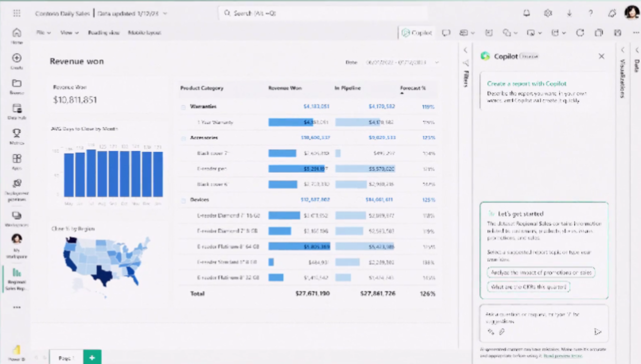Open Metrics trophy icon in sidebar
The height and width of the screenshot is (364, 641).
pos(17,137)
